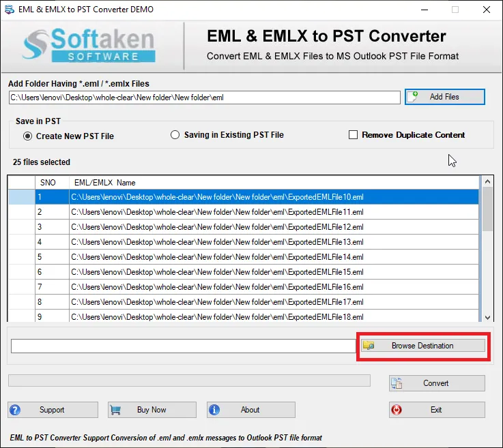Click SNO cell number 3
The image size is (503, 448).
(x=52, y=227)
